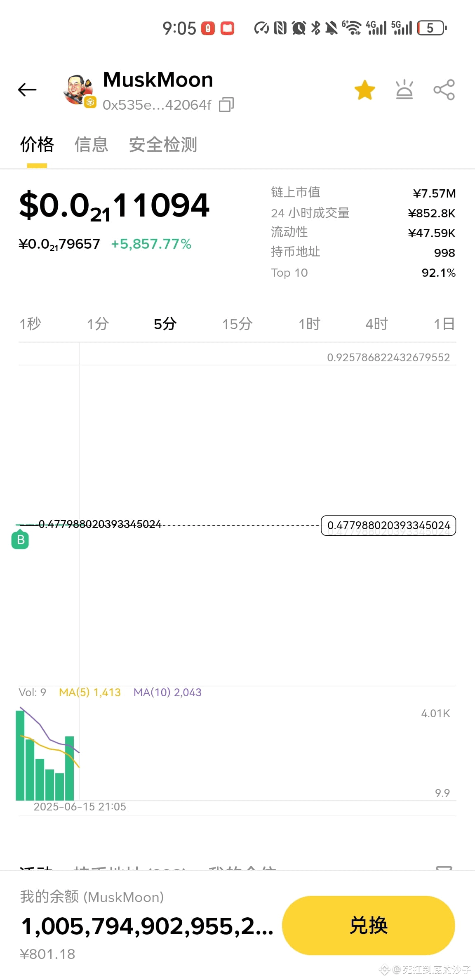The height and width of the screenshot is (980, 475).
Task: Select the 1秒 chart interval
Action: (x=30, y=324)
